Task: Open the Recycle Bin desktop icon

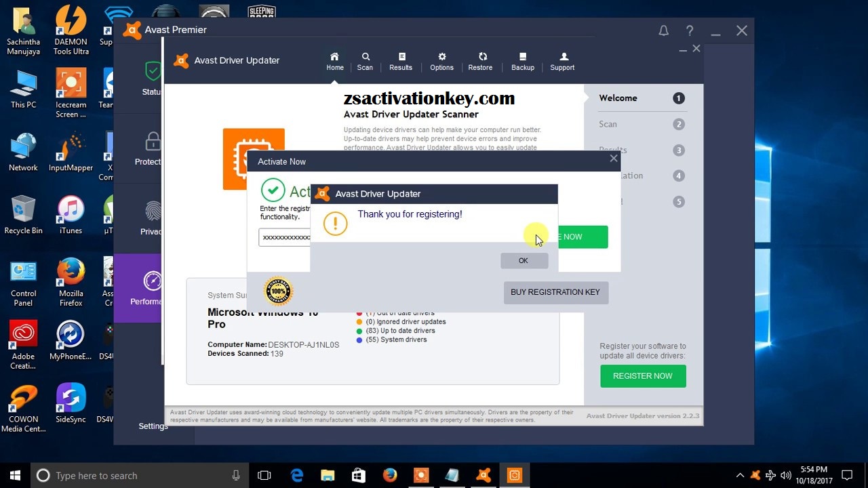Action: click(x=23, y=215)
